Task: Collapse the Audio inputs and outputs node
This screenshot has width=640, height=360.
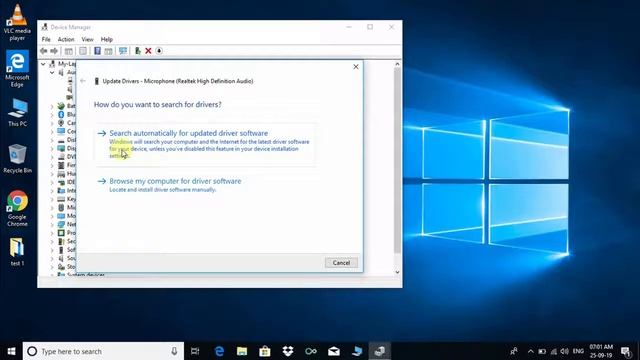Action: coord(52,72)
